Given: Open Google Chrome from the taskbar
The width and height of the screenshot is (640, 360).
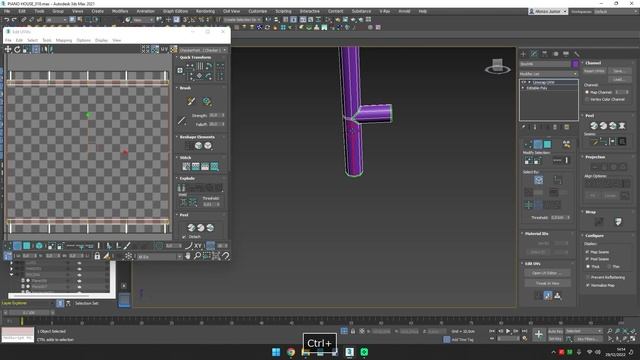Looking at the screenshot, I should [291, 352].
